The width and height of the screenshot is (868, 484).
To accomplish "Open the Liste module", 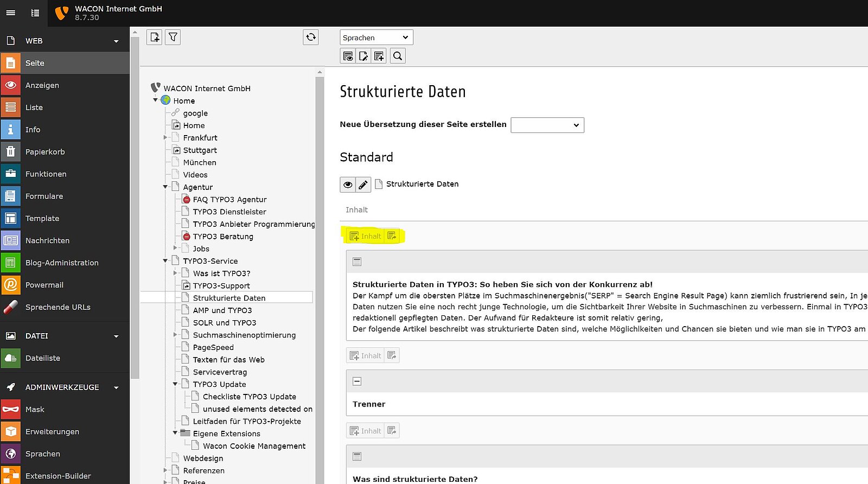I will pyautogui.click(x=34, y=107).
